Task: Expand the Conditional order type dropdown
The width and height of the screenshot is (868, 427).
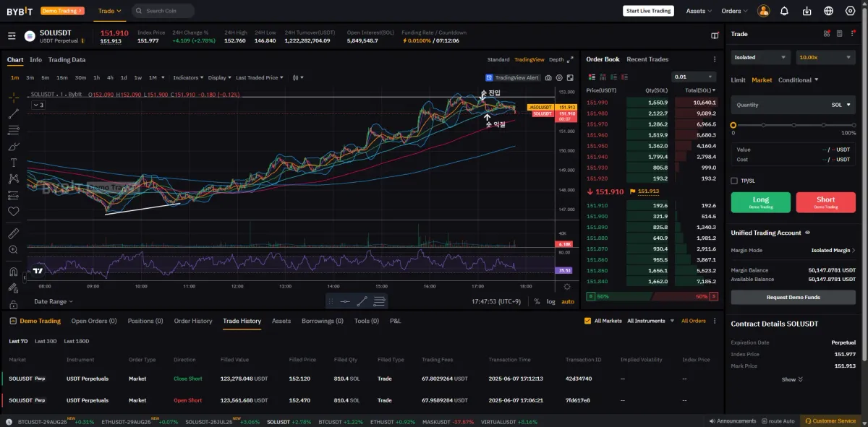Action: pos(799,80)
